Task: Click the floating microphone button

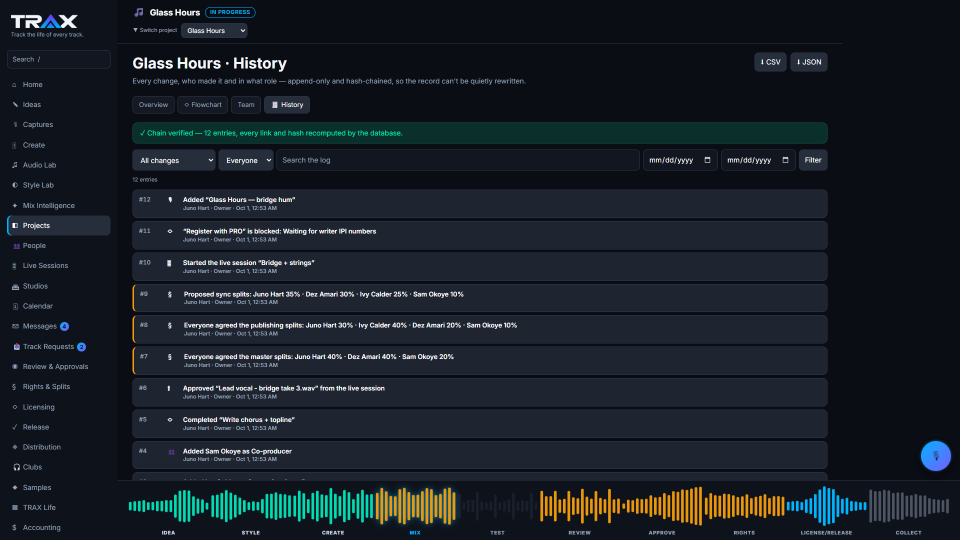Action: pos(936,456)
